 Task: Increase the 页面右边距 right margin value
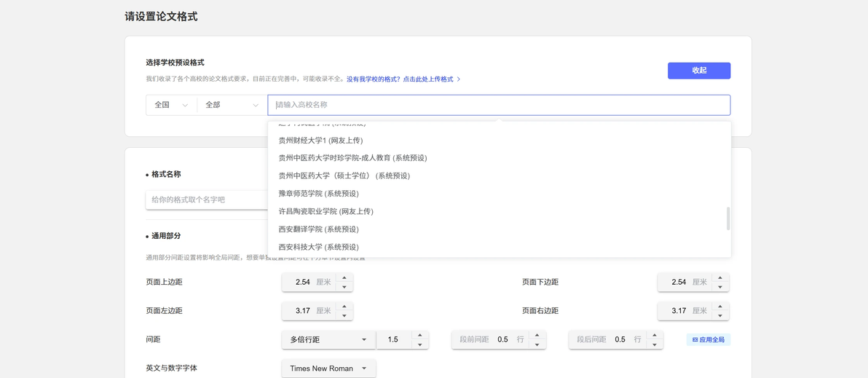(x=720, y=307)
